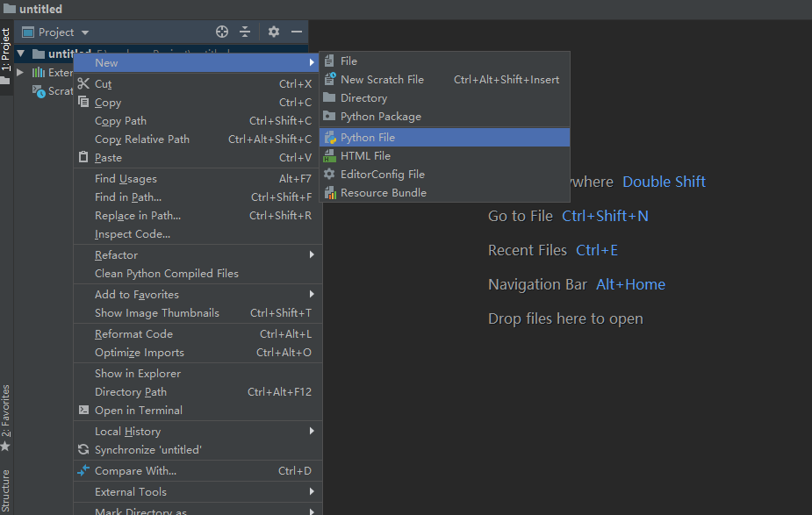
Task: Collapse the untitled project root arrow
Action: pyautogui.click(x=21, y=54)
